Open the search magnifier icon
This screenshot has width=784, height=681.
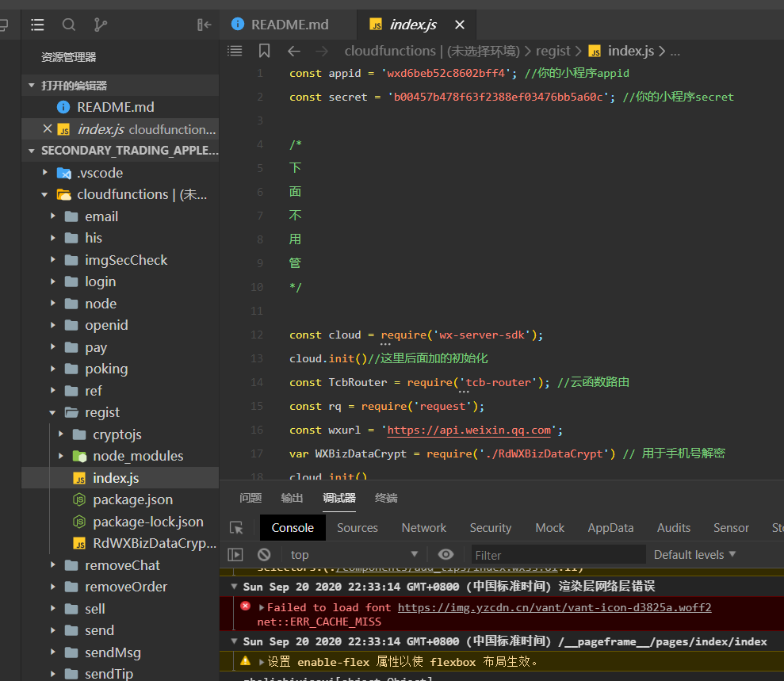click(x=69, y=25)
